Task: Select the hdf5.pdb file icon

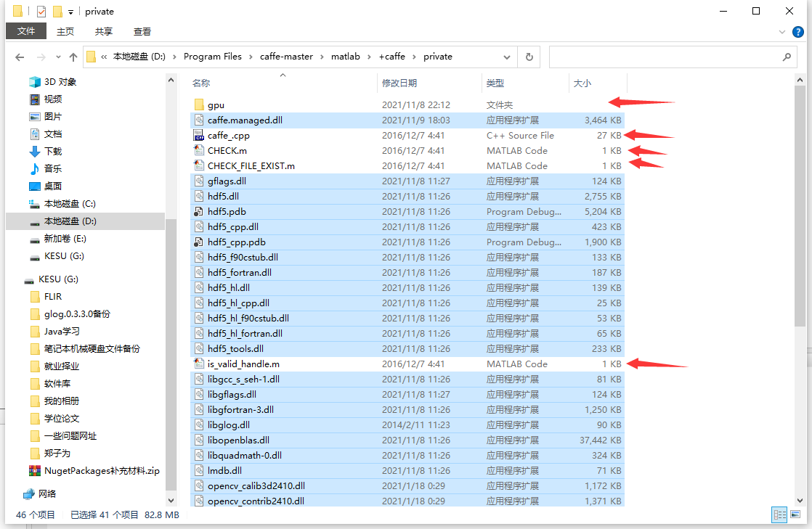Action: [199, 212]
